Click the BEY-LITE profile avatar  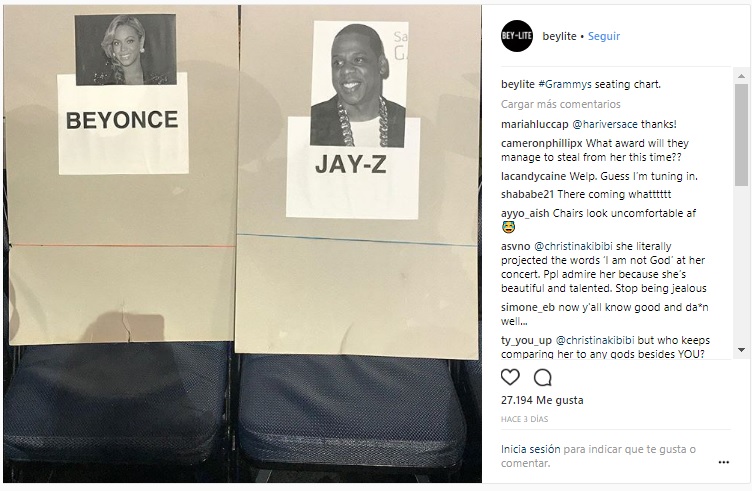[517, 36]
